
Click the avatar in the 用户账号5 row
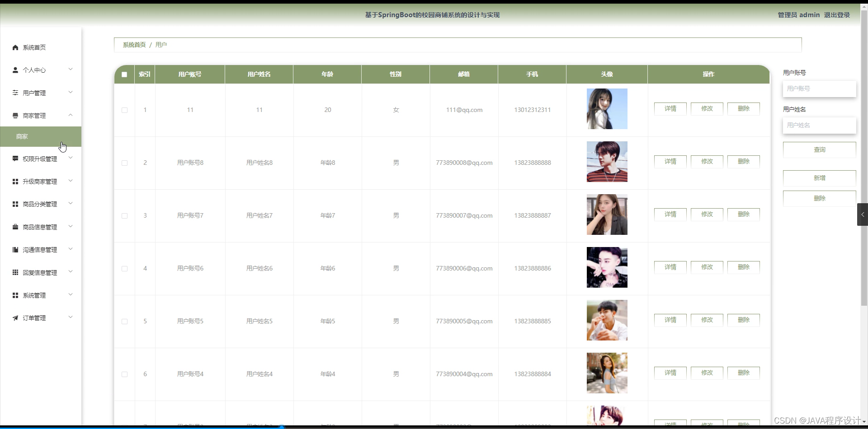point(607,320)
